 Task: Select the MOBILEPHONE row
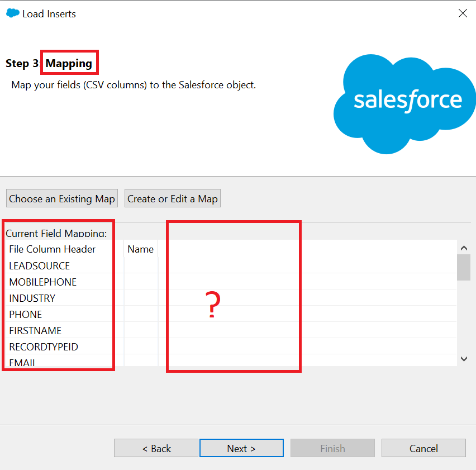pyautogui.click(x=231, y=282)
